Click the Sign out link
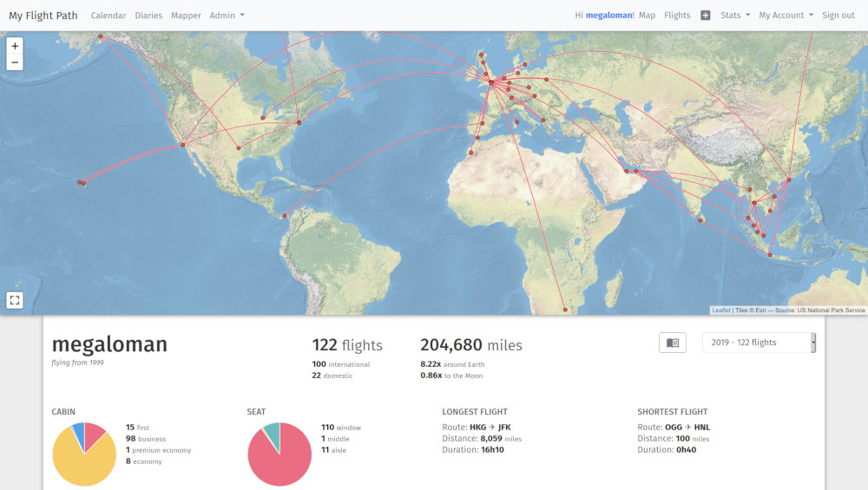The image size is (868, 490). coord(838,16)
